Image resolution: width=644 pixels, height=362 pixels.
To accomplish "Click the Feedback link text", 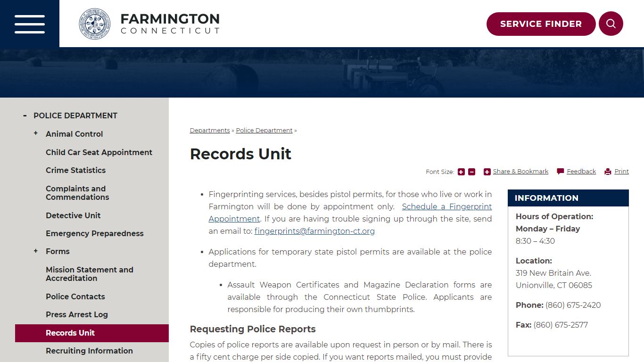I will pyautogui.click(x=581, y=172).
